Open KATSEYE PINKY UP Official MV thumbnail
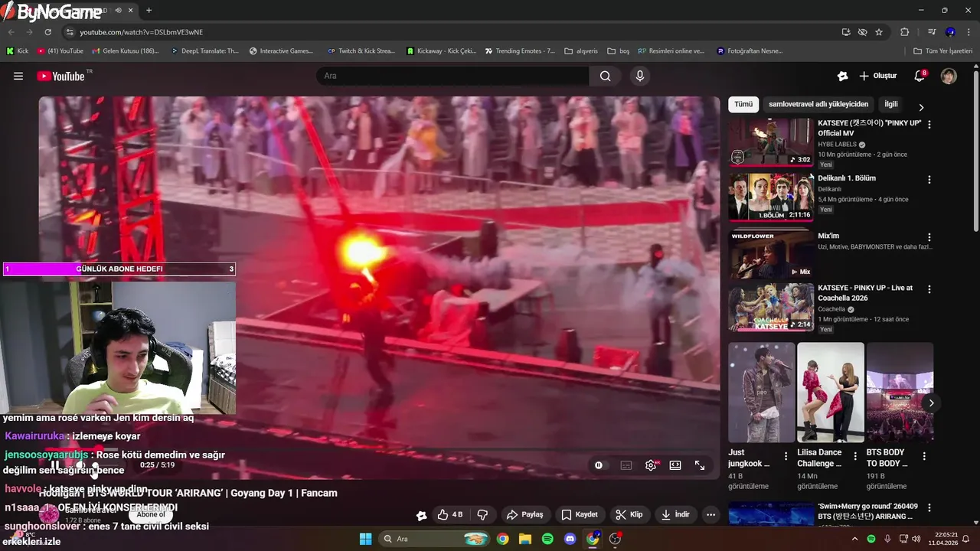The width and height of the screenshot is (980, 551). (771, 142)
